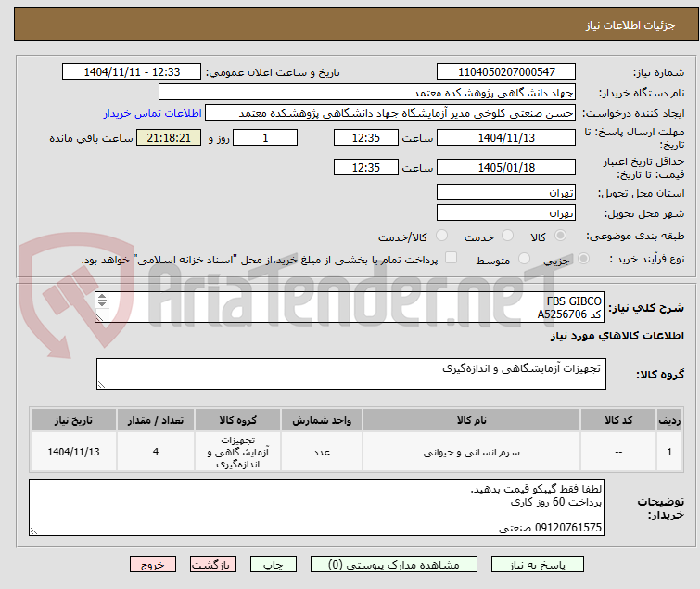Click the buyer notes text area
Viewport: 700px width, 589px height.
click(x=316, y=507)
